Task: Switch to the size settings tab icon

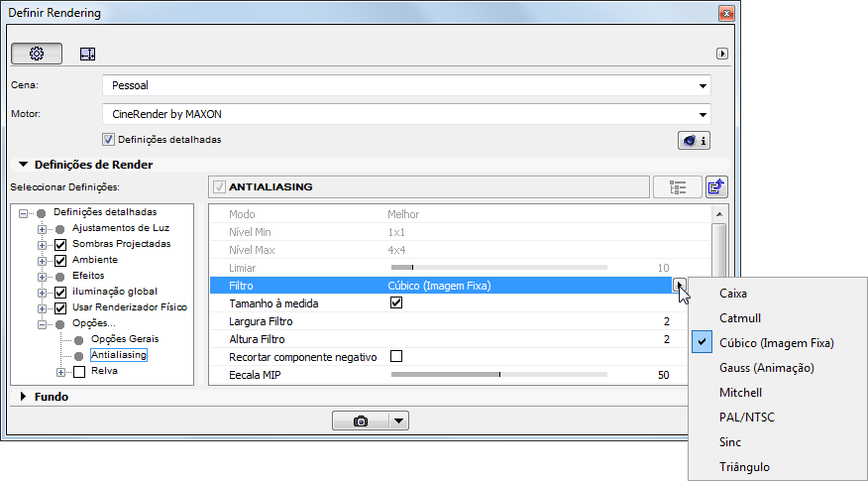Action: 87,54
